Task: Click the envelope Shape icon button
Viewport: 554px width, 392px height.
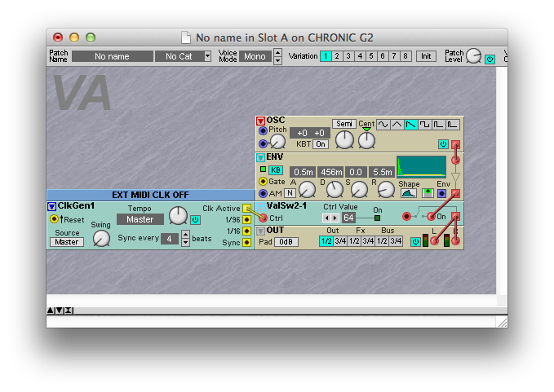Action: coord(408,193)
